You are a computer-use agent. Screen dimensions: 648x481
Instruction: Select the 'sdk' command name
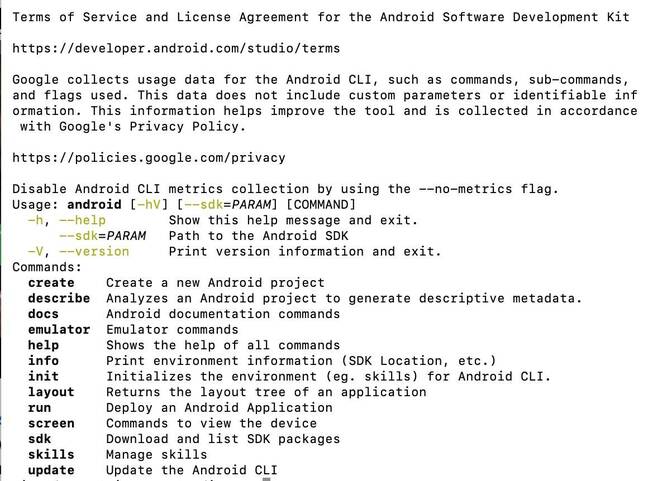(40, 439)
